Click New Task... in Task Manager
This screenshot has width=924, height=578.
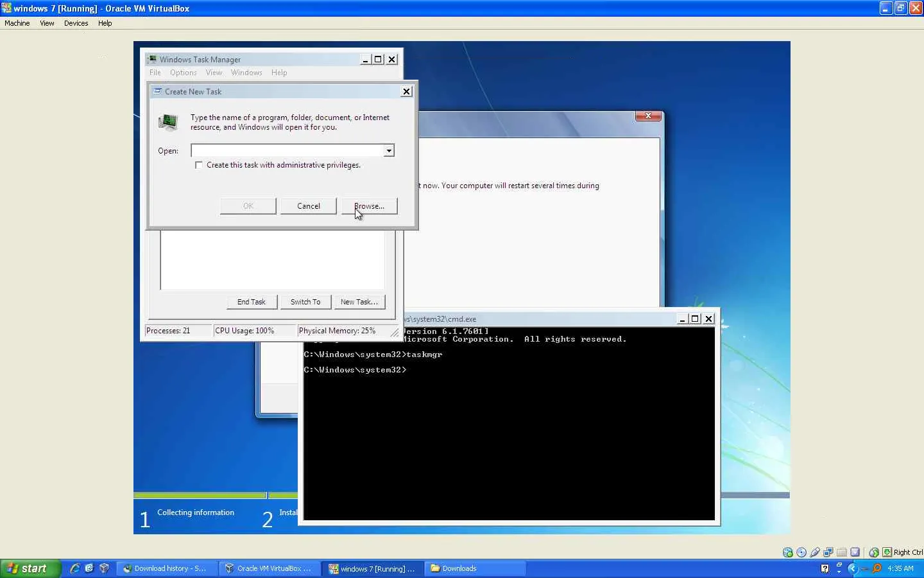359,302
